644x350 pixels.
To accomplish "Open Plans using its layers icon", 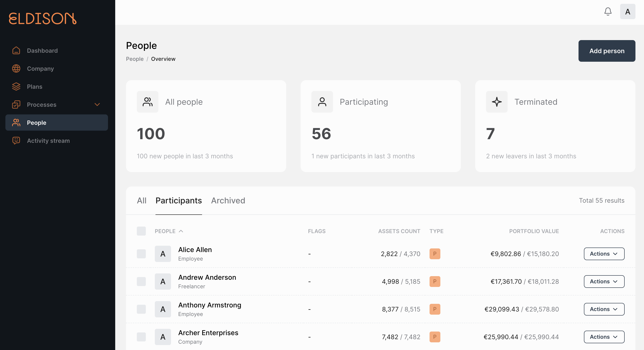I will [x=16, y=86].
